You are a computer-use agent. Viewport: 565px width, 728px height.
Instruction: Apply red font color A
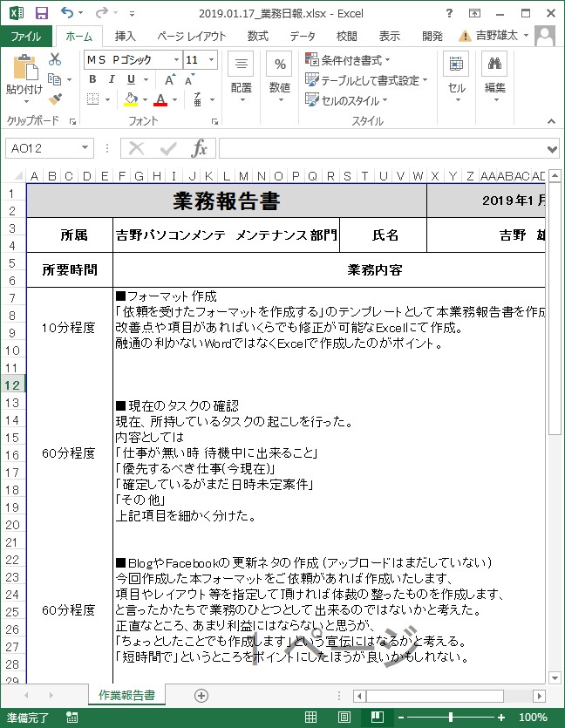[160, 99]
